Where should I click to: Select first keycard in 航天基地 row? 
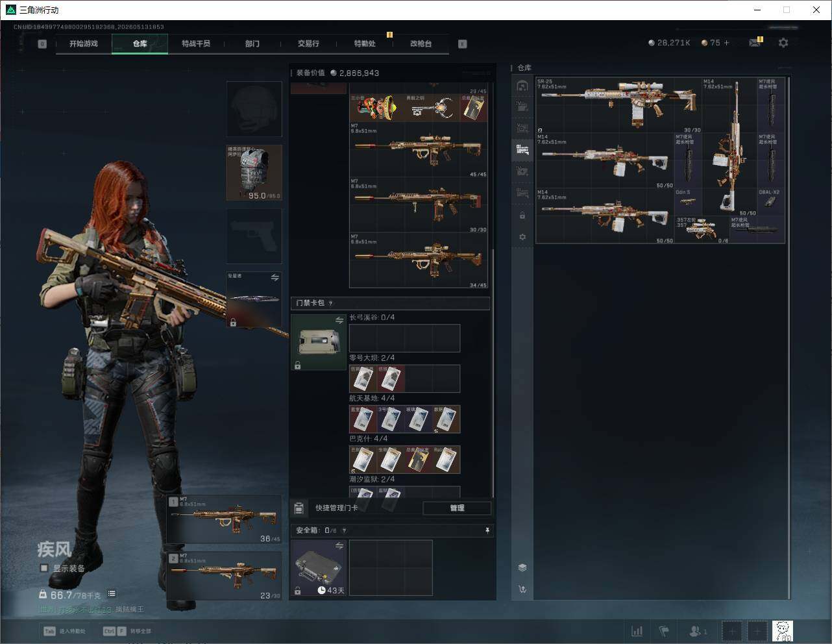coord(363,419)
